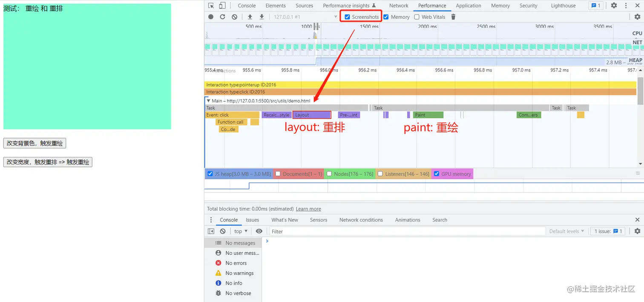The image size is (644, 302).
Task: Select the No info filter
Action: [x=233, y=283]
